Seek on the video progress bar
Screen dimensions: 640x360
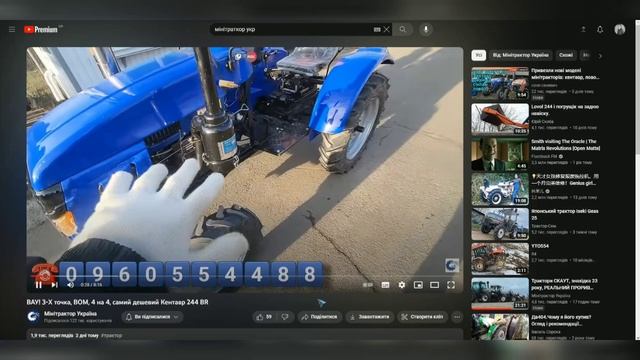[x=245, y=277]
